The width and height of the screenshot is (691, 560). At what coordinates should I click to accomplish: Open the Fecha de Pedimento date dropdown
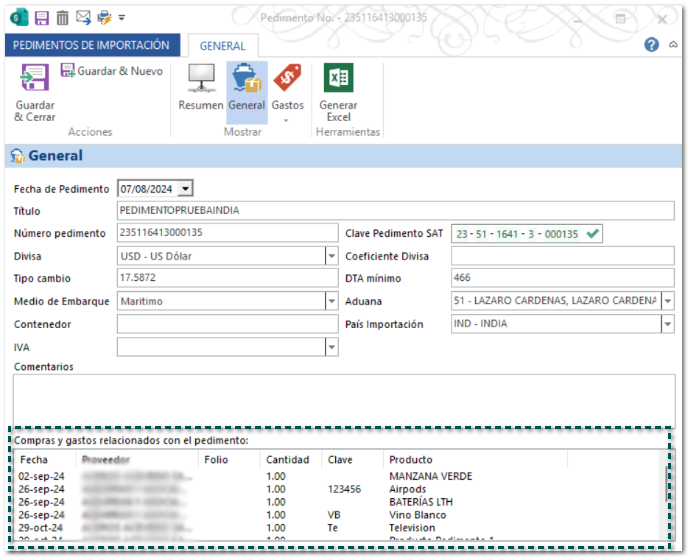pyautogui.click(x=185, y=188)
